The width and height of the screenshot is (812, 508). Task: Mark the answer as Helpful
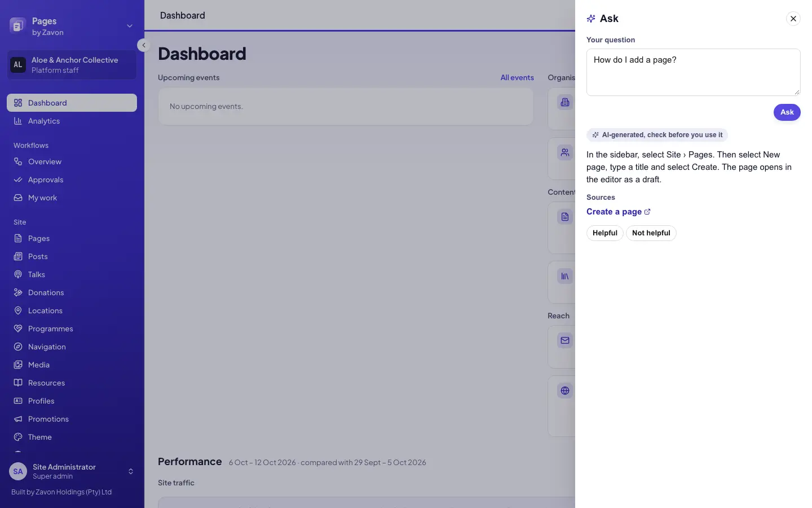605,233
